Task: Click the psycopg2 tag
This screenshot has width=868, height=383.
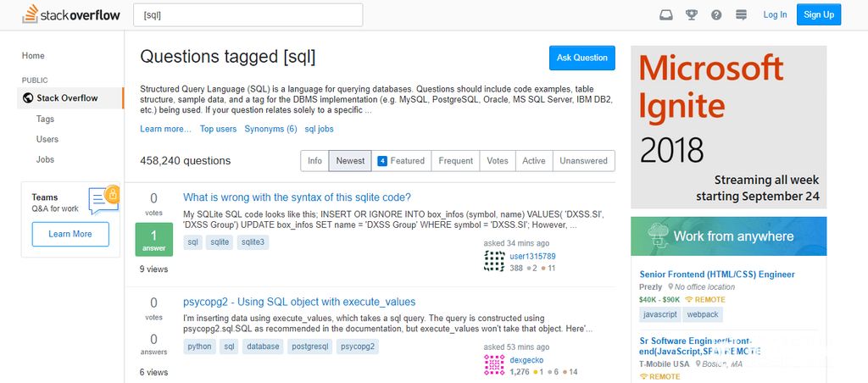Action: (x=358, y=347)
